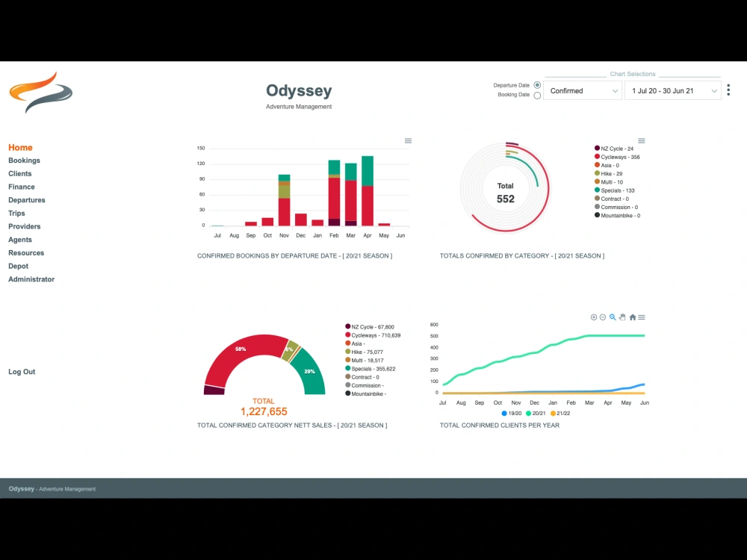Activate the box zoom magnifier tool

click(x=613, y=317)
